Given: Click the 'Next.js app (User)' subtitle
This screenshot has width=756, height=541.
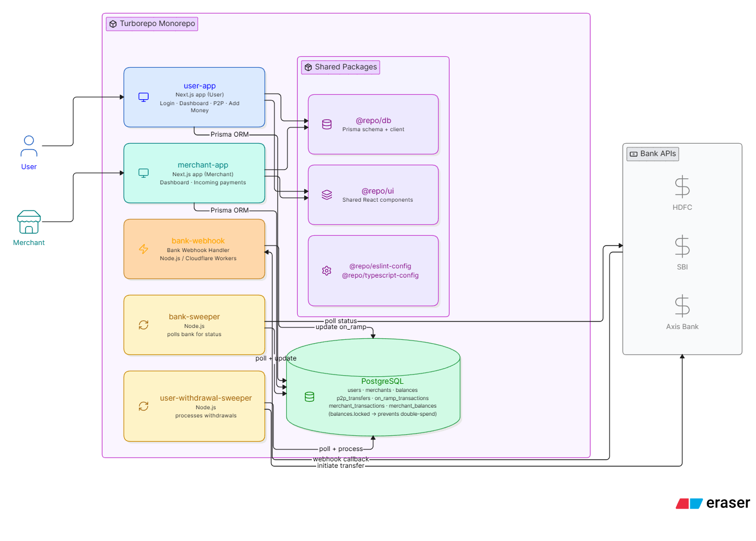Looking at the screenshot, I should 200,95.
